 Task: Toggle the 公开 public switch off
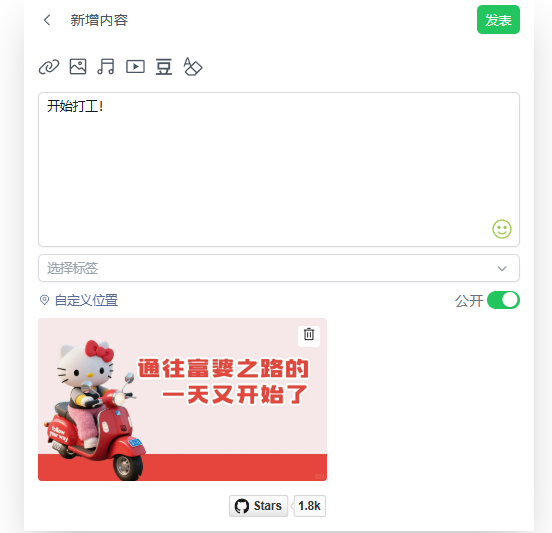pos(503,300)
